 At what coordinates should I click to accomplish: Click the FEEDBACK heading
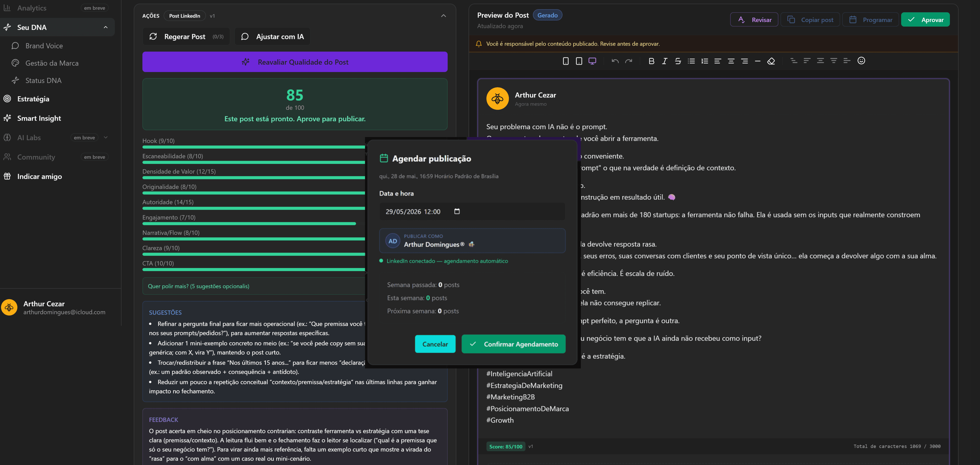(x=164, y=420)
